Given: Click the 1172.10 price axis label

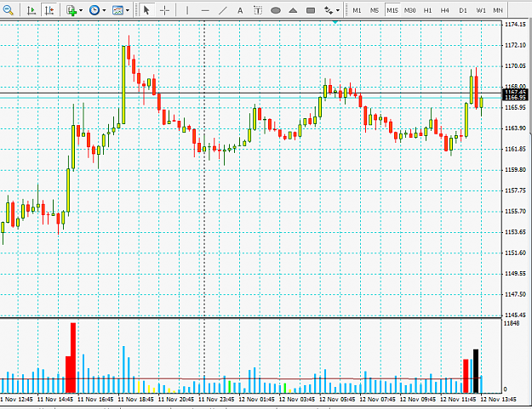Looking at the screenshot, I should [x=515, y=45].
